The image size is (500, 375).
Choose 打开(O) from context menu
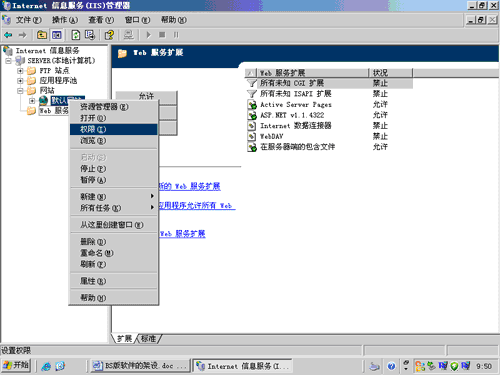point(113,118)
